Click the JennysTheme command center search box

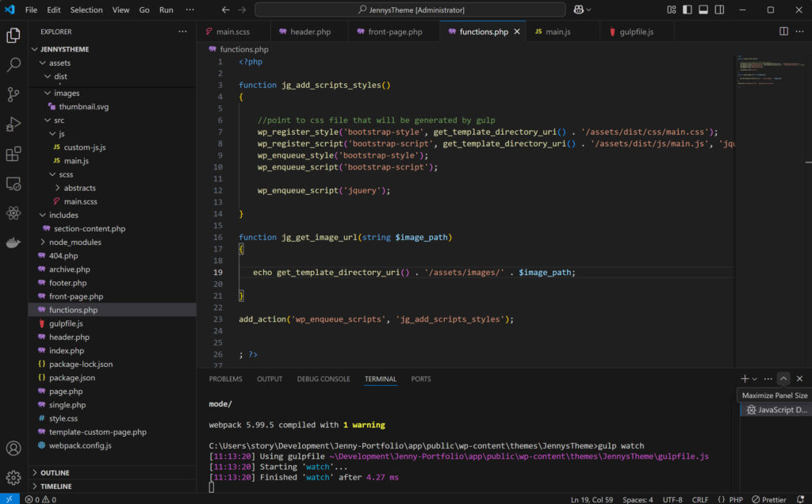click(410, 10)
